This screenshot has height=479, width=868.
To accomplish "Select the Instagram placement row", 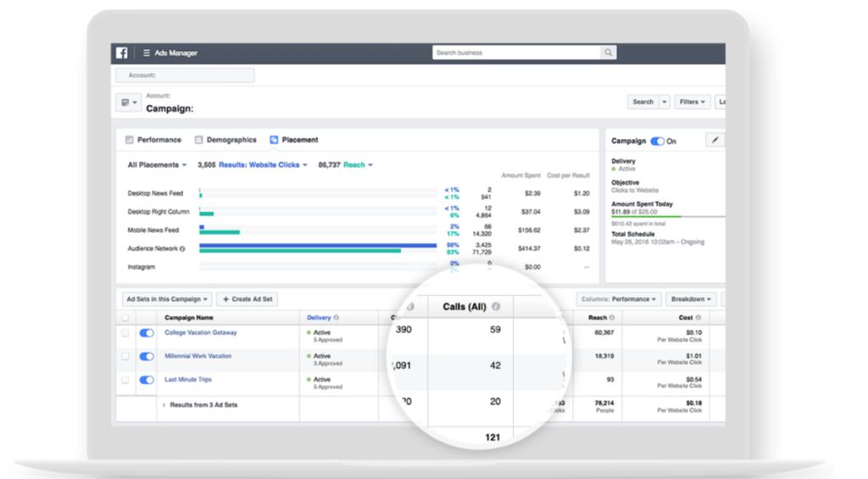I will pyautogui.click(x=359, y=267).
